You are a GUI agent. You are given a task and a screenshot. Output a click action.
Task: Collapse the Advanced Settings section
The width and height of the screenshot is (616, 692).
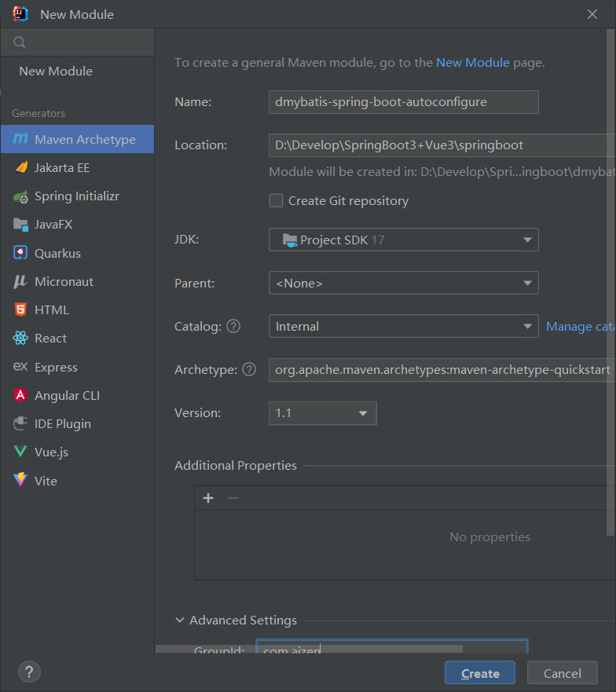tap(180, 620)
